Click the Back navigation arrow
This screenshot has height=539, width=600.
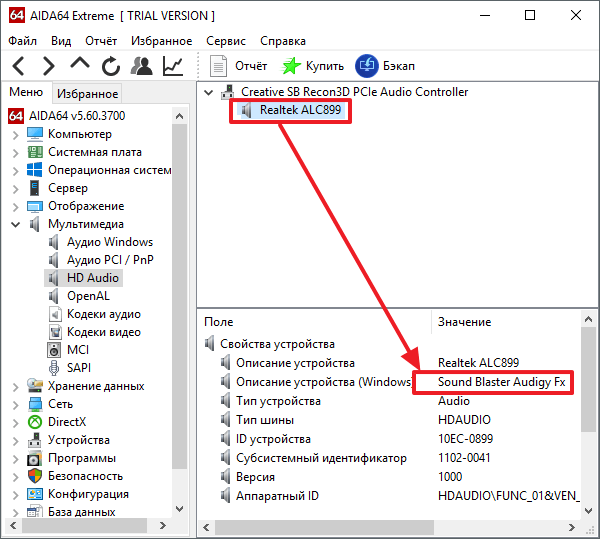pos(19,66)
